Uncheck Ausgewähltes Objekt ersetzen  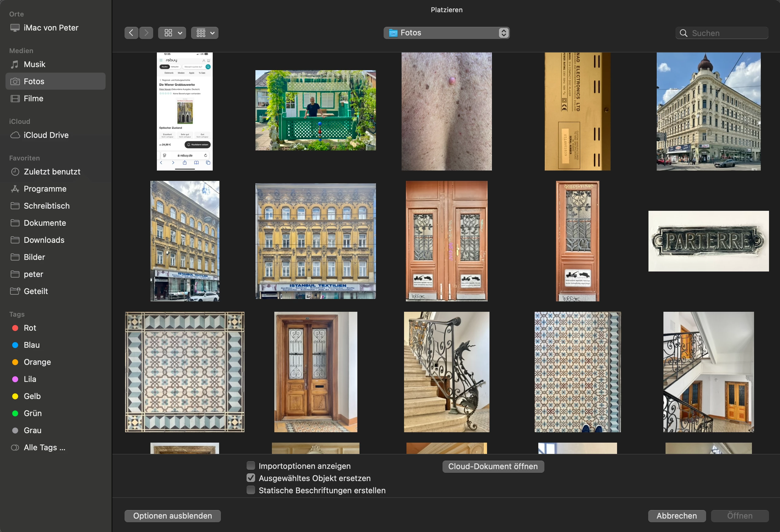[x=251, y=478]
